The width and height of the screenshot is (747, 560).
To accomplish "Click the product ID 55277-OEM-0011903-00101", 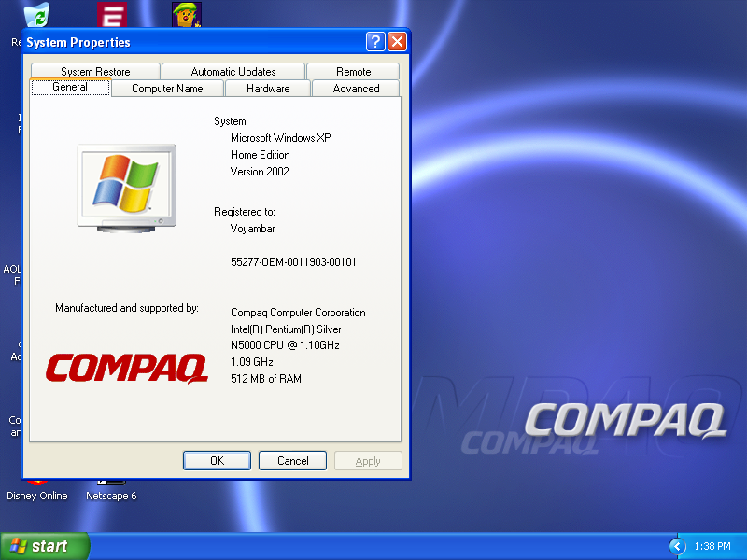I will pos(293,262).
